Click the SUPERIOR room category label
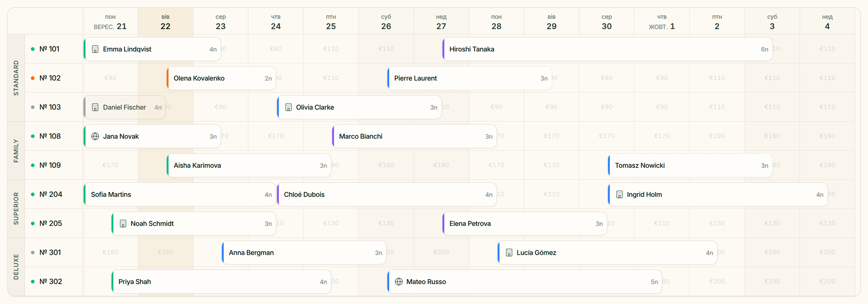The image size is (868, 304). [16, 209]
